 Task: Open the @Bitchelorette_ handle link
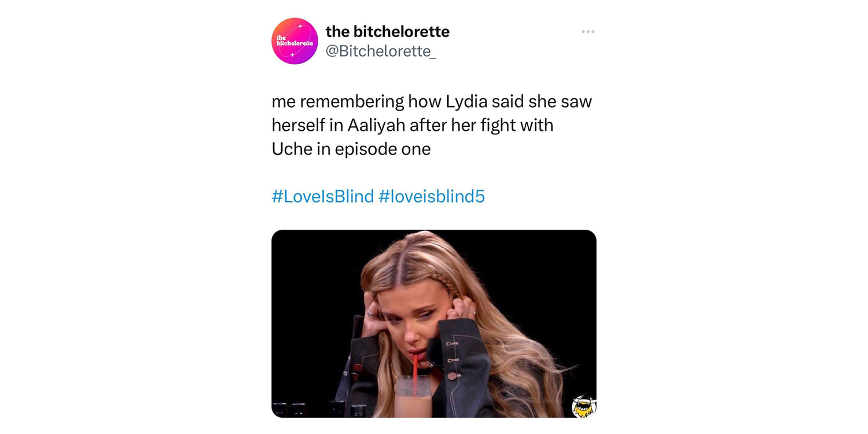point(381,51)
